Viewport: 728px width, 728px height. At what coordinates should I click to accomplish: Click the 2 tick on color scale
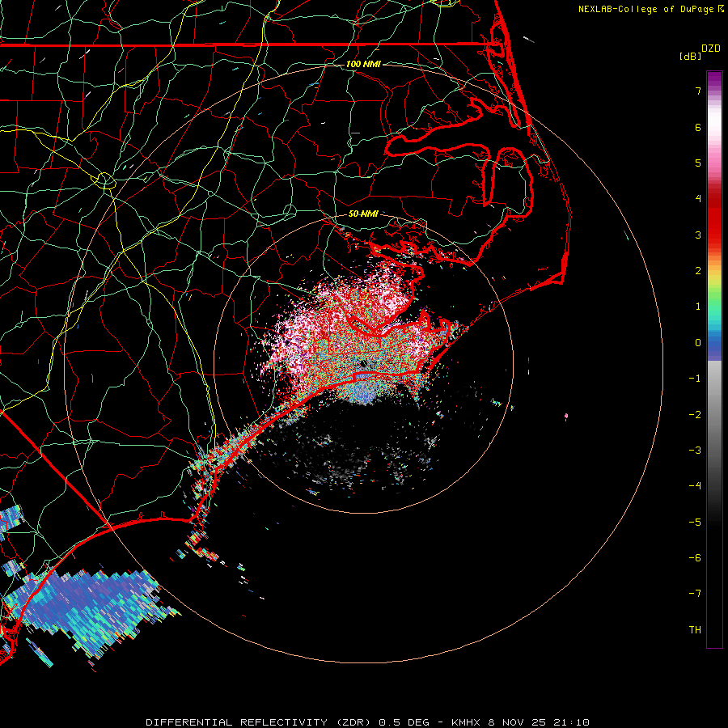698,271
